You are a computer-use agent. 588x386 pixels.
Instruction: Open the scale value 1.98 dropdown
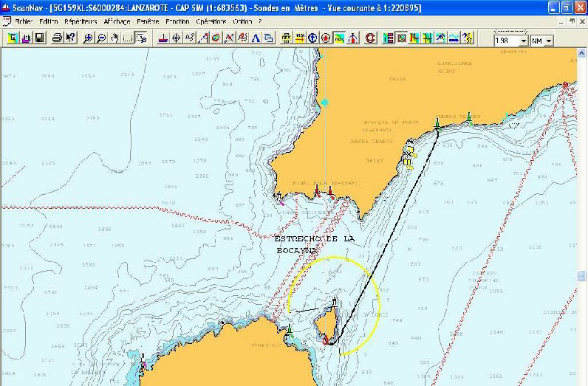(524, 41)
